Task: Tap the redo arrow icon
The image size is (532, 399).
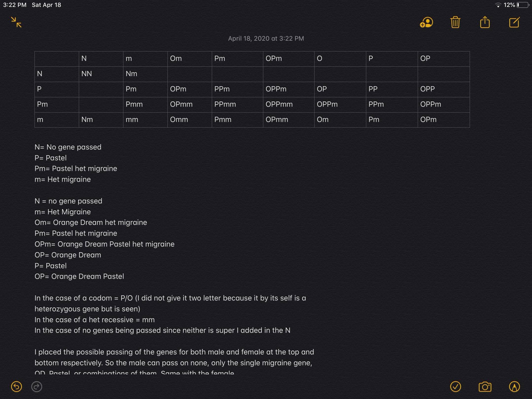Action: (x=37, y=386)
